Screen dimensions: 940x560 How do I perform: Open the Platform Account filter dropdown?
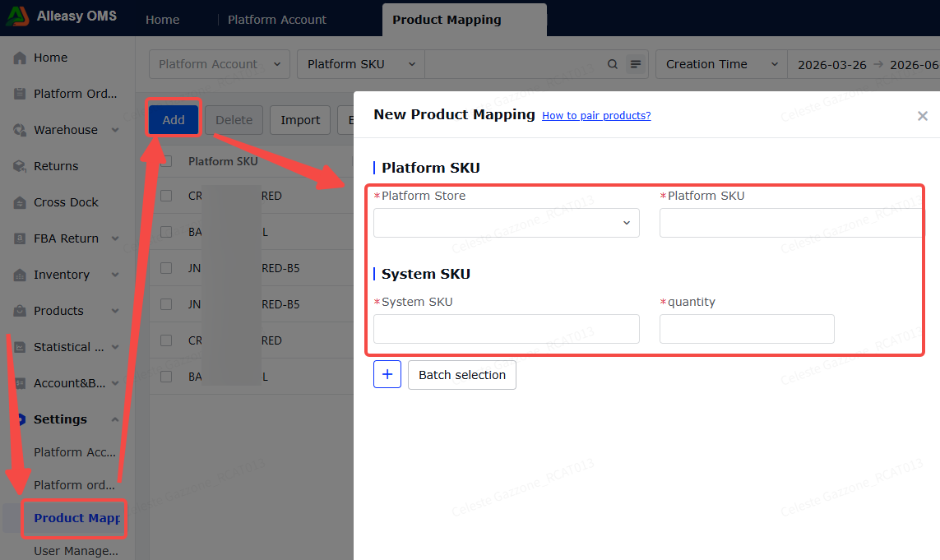pos(220,64)
